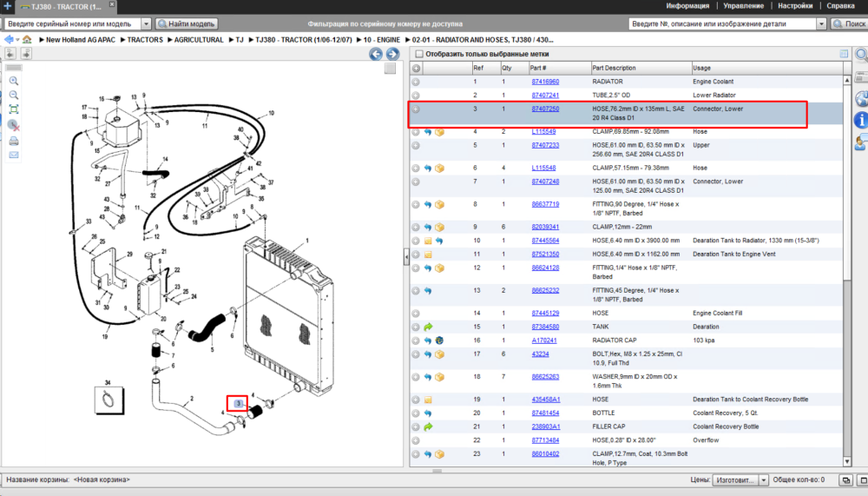The height and width of the screenshot is (496, 868).
Task: Click blue arrow icon in BOTTLE row
Action: (x=428, y=413)
